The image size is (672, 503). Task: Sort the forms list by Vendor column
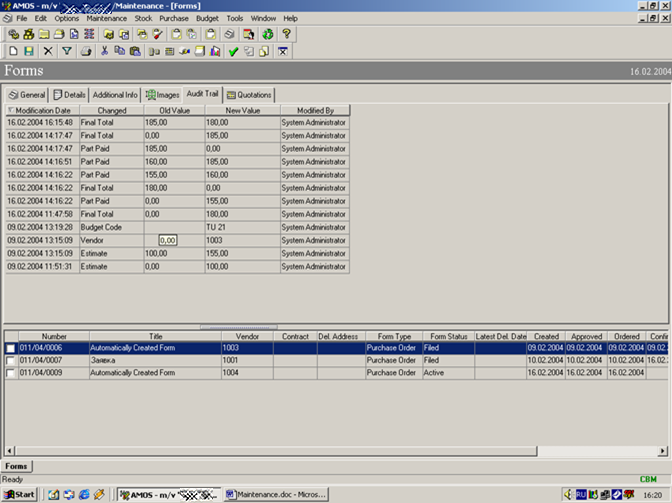[246, 337]
